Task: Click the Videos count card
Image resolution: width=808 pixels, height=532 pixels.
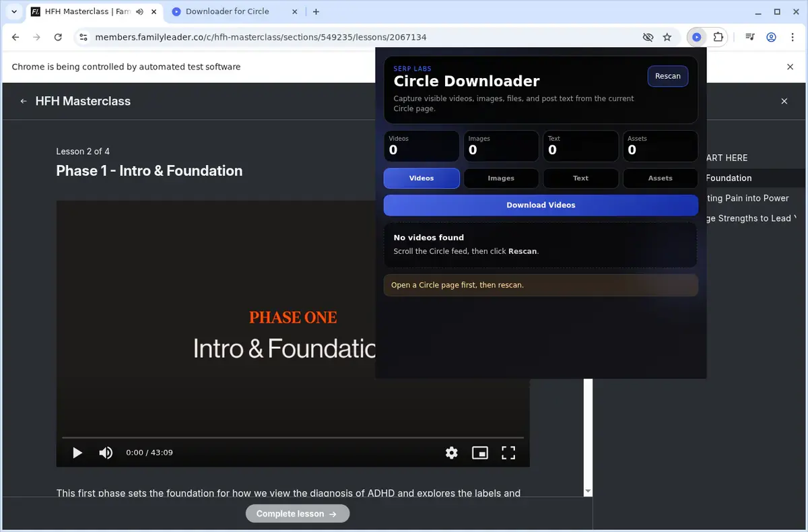Action: pos(422,146)
